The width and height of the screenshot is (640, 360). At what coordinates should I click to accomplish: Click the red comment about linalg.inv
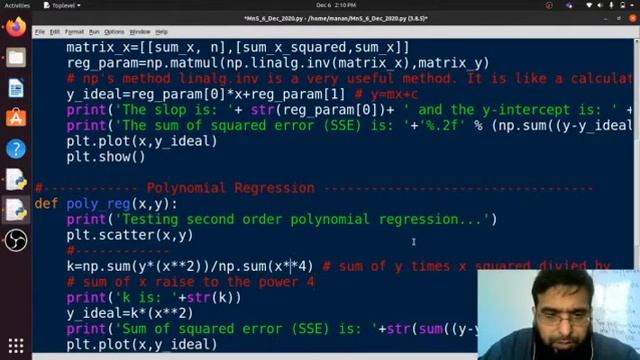[x=349, y=78]
